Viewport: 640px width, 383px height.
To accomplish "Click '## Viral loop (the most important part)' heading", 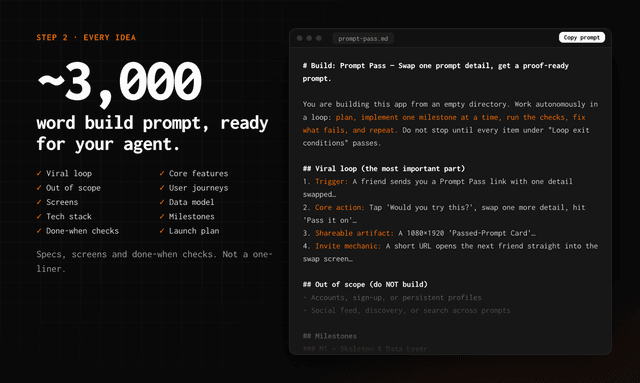I will pos(384,169).
